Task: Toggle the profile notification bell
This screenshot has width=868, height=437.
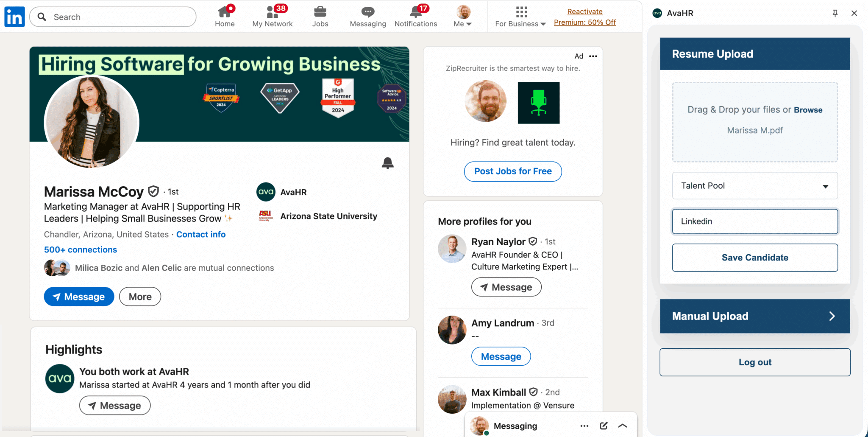Action: [387, 163]
